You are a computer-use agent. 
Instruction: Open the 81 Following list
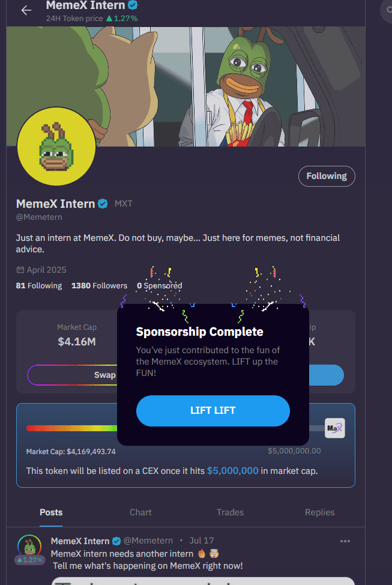coord(39,286)
